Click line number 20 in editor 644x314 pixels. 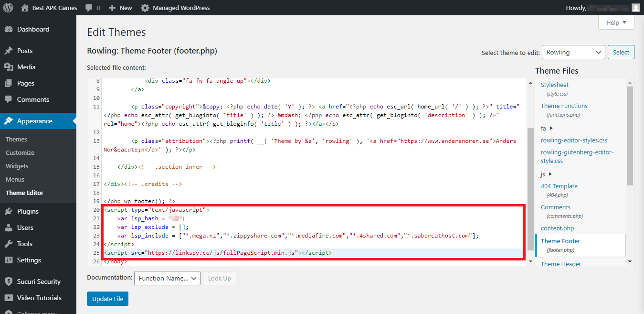tap(96, 209)
